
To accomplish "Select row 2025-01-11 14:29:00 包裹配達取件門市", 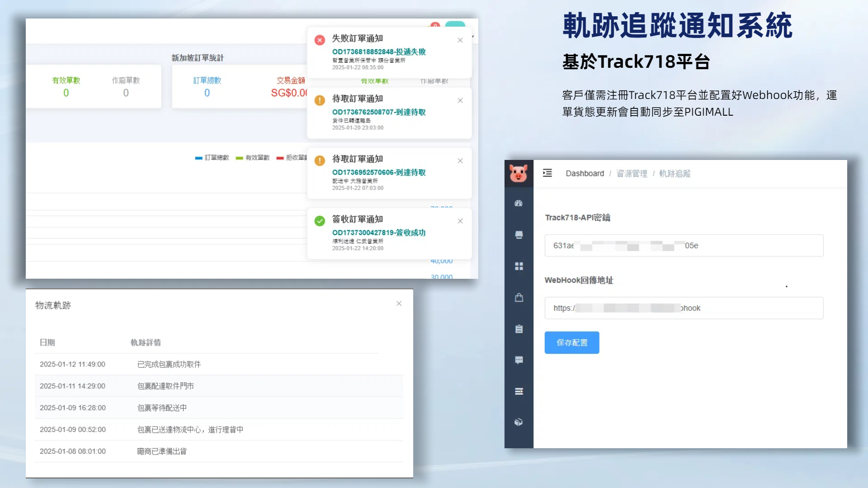I will tap(219, 386).
